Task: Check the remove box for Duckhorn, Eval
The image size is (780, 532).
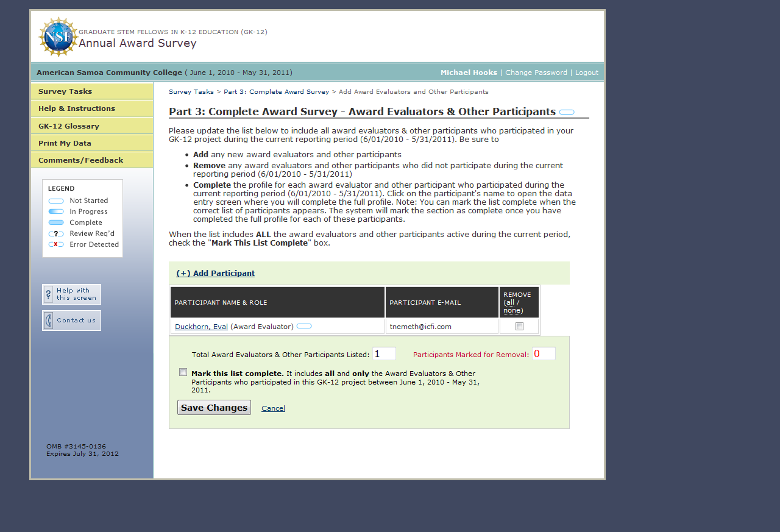Action: click(519, 327)
